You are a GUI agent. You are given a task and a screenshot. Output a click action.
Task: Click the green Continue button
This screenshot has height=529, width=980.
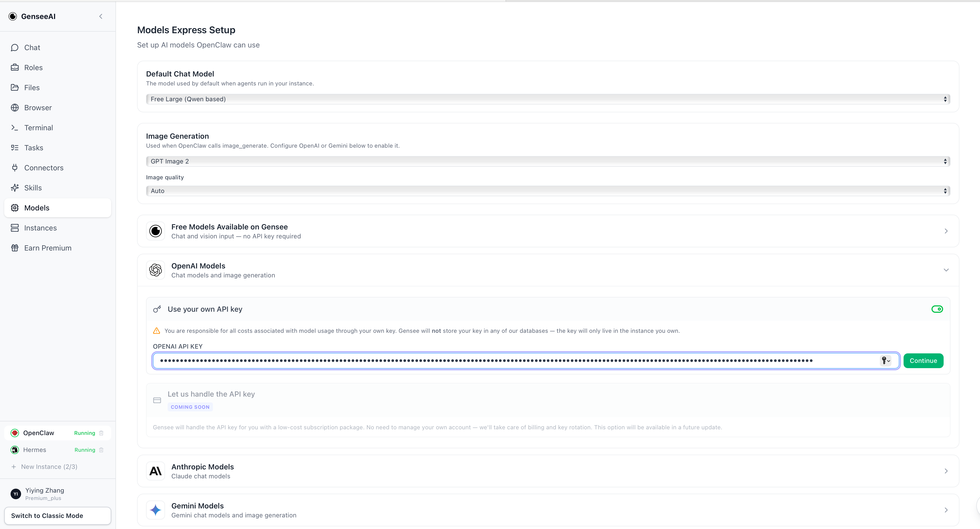tap(923, 361)
